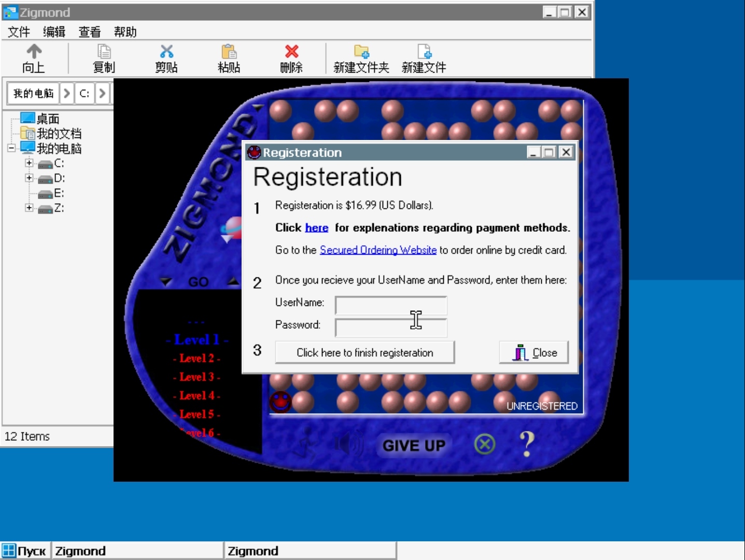Open the Secured Ordering Website link
The image size is (745, 560).
(378, 250)
